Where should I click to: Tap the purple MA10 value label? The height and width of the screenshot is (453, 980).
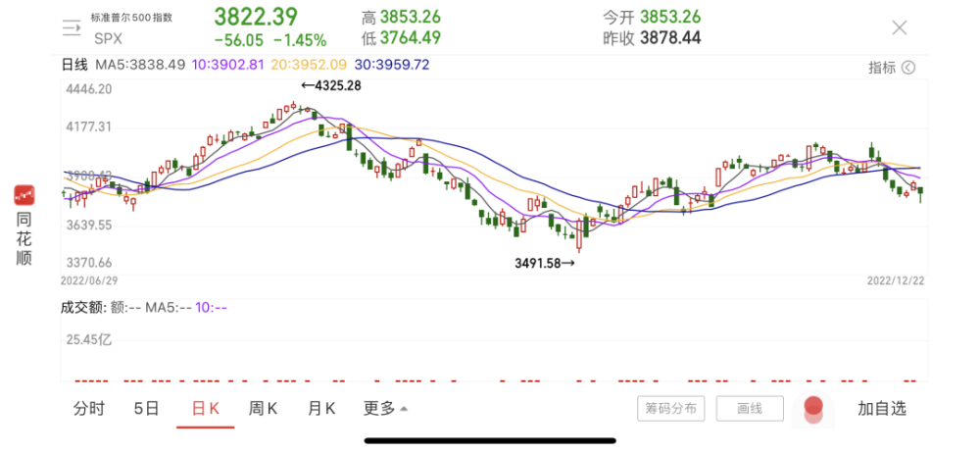228,65
